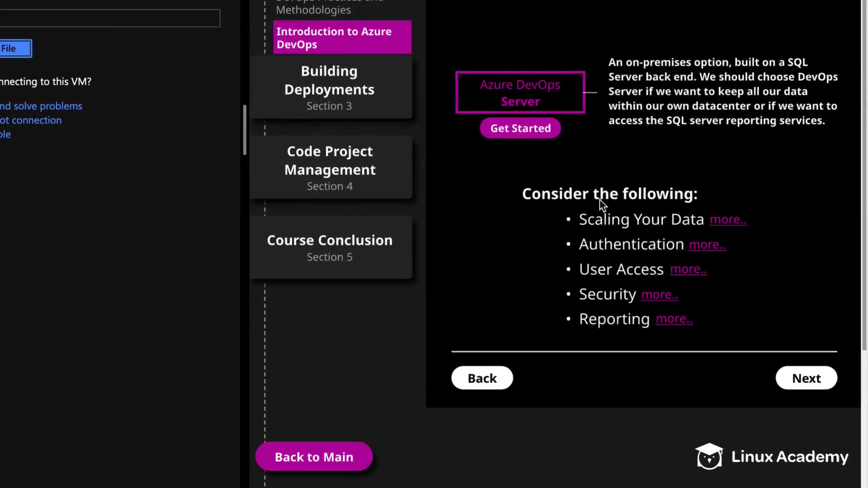Click the Get Started button

click(520, 128)
